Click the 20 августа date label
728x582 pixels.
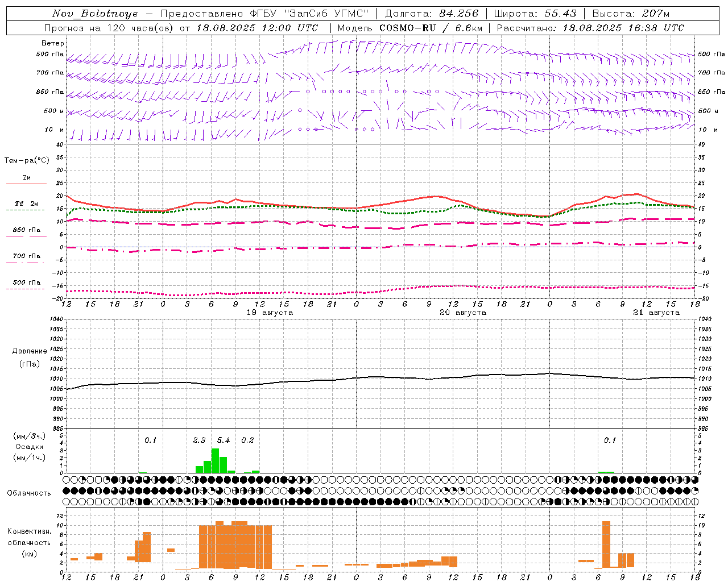coord(463,313)
